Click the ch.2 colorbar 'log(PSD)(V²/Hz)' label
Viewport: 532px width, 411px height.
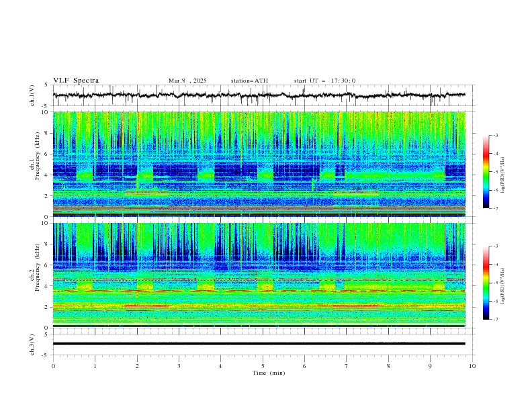502,286
